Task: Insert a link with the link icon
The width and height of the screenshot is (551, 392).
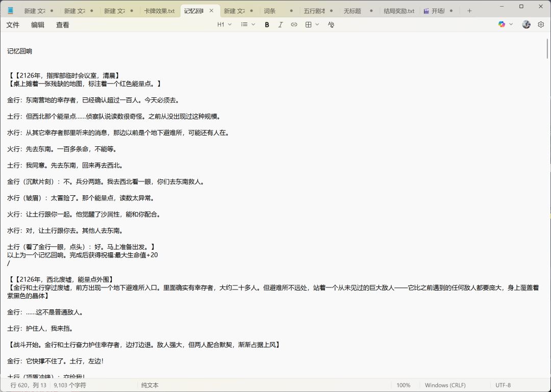Action: coord(294,24)
